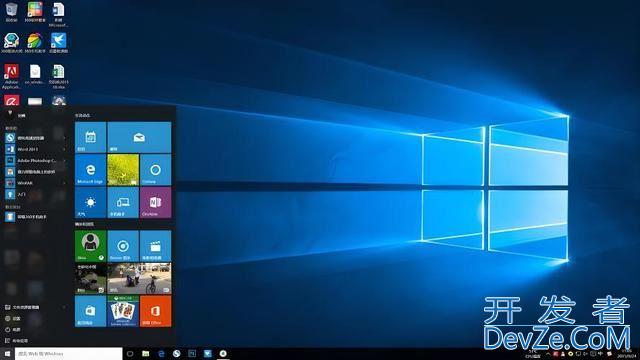Viewport: 640px width, 360px height.
Task: Expand the WinRAR jump list arrow
Action: tap(64, 183)
